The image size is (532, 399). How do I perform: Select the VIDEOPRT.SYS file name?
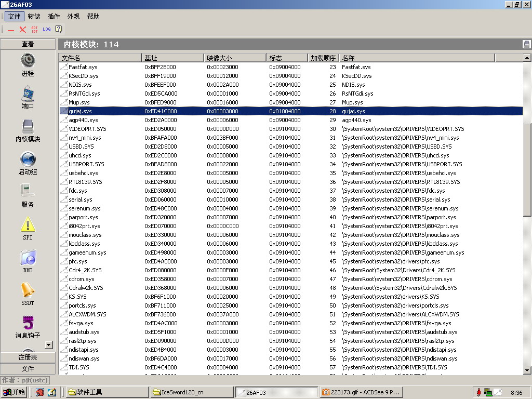pos(87,129)
